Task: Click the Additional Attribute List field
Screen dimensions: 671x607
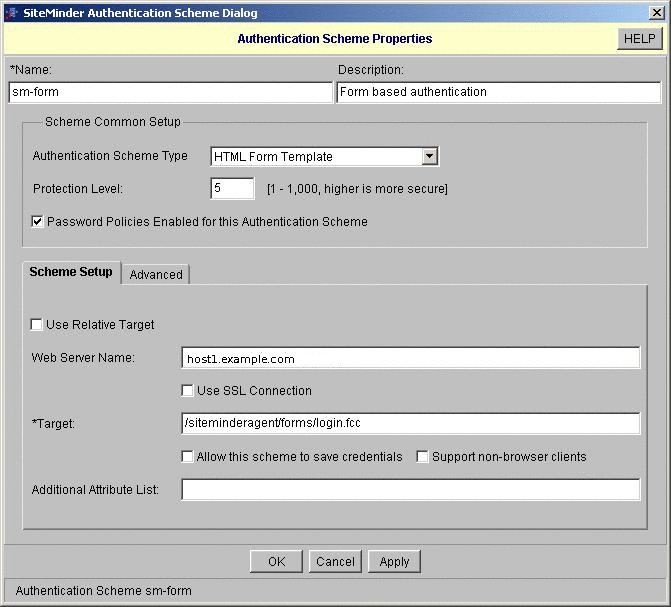Action: click(411, 489)
